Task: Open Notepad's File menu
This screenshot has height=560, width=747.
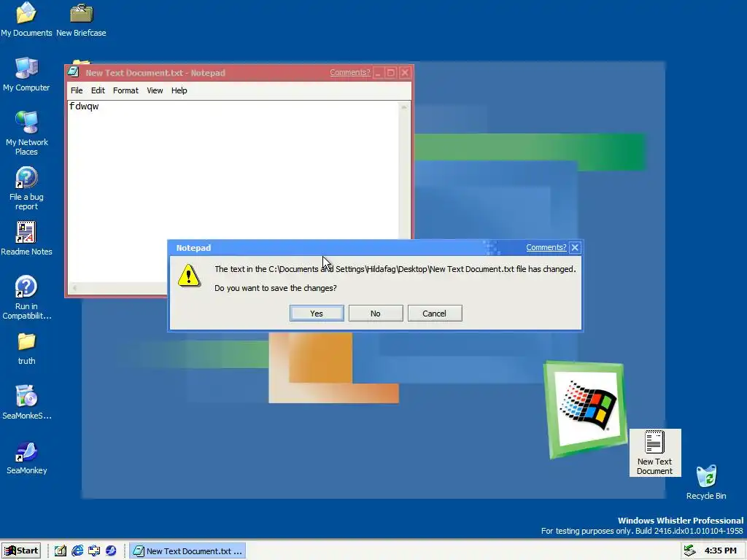Action: 77,90
